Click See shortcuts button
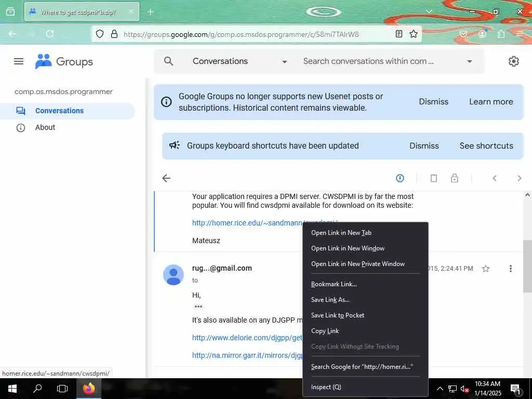 (x=486, y=146)
